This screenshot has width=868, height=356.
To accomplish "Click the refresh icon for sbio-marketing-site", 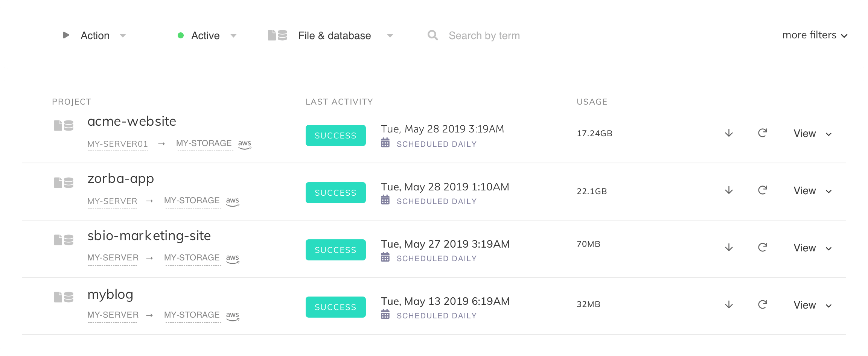I will [763, 248].
